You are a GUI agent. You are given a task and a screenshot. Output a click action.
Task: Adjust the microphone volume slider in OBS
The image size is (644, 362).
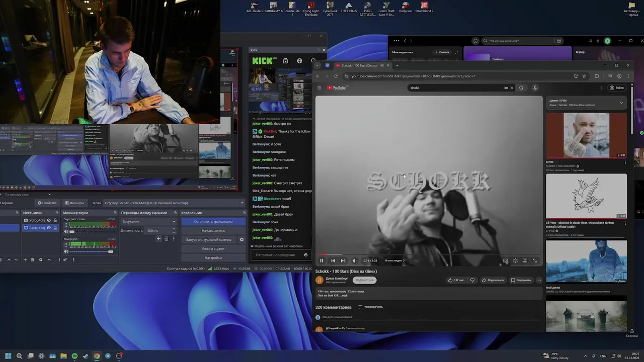tap(93, 251)
